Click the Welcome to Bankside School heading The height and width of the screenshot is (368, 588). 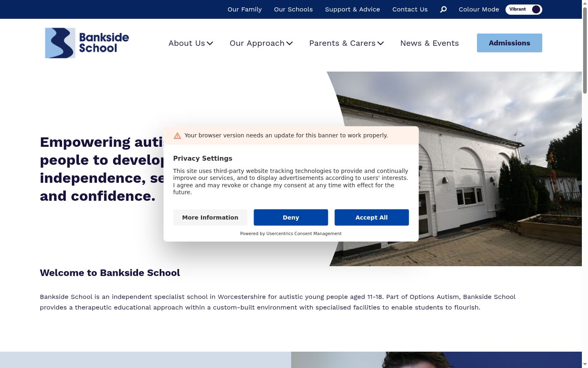(x=110, y=273)
